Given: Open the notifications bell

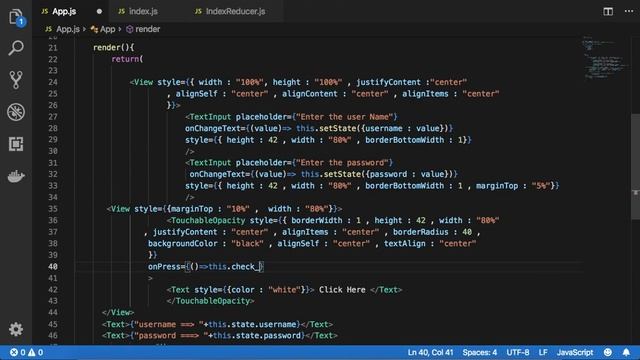Looking at the screenshot, I should click(626, 352).
